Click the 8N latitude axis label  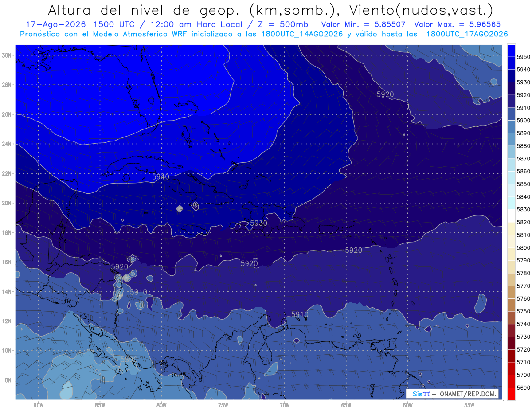pyautogui.click(x=8, y=380)
